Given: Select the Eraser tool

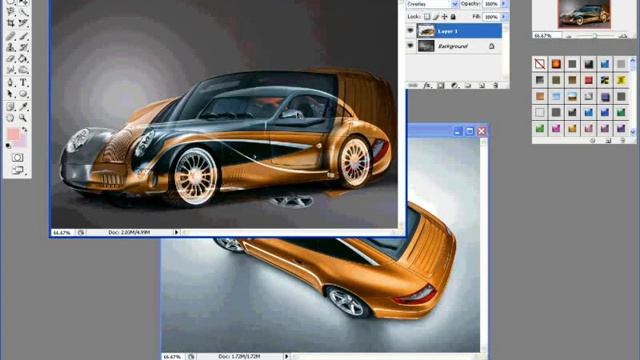Looking at the screenshot, I should 11,59.
